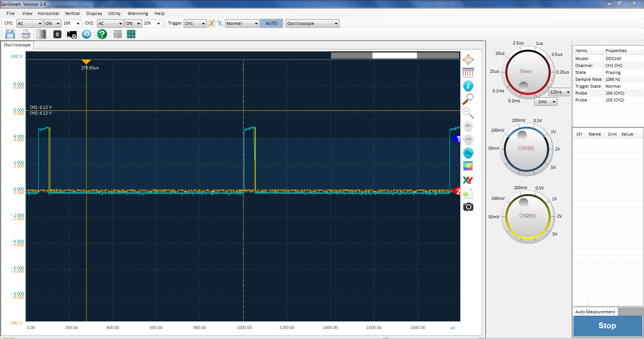Viewport: 644px width, 339px height.
Task: Take a screenshot with the camera icon
Action: (468, 207)
